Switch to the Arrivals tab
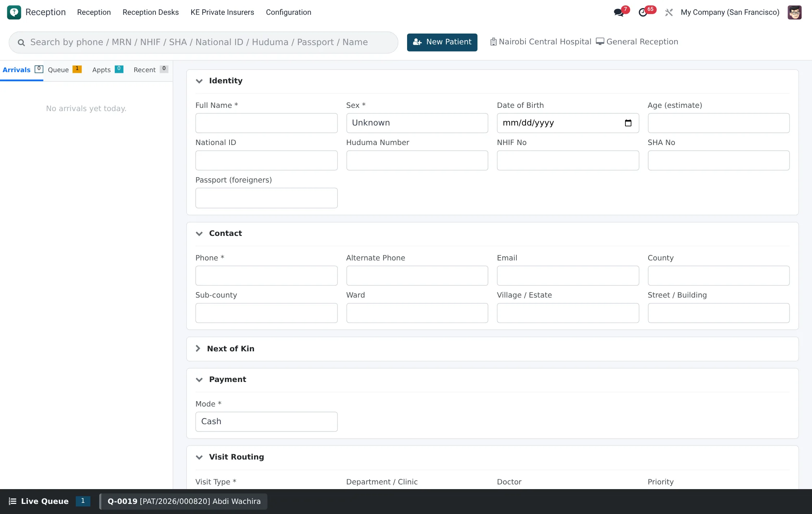The image size is (812, 514). coord(22,70)
